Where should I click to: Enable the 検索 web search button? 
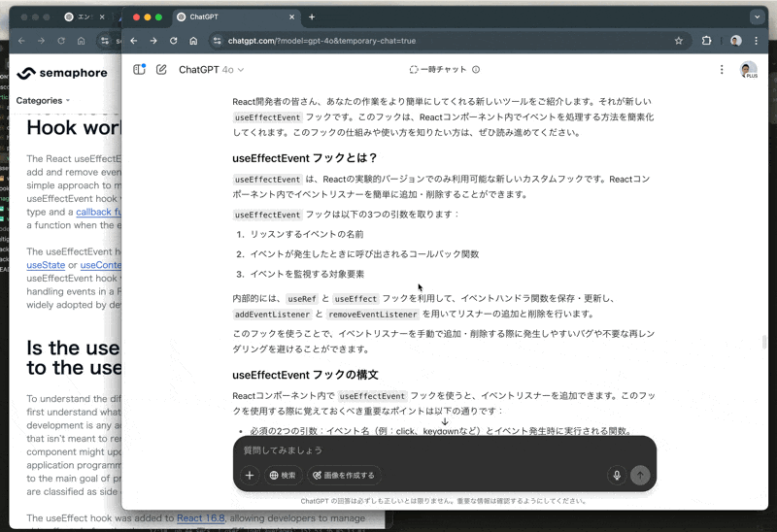tap(283, 475)
